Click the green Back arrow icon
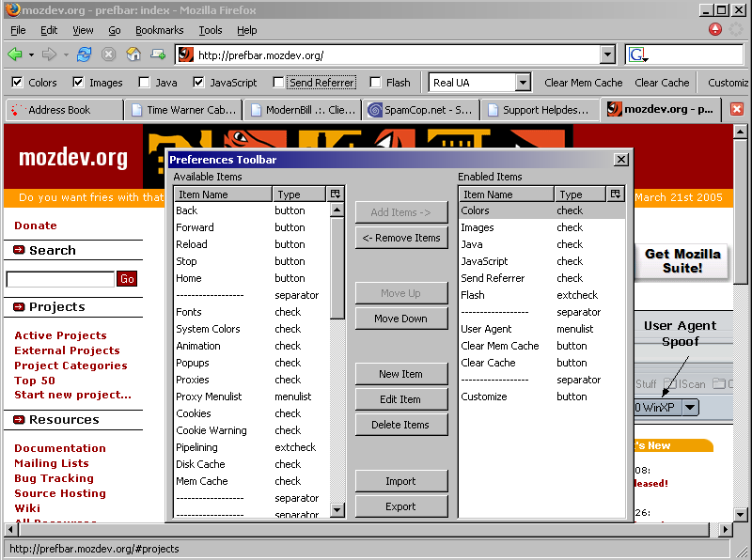 pos(15,54)
